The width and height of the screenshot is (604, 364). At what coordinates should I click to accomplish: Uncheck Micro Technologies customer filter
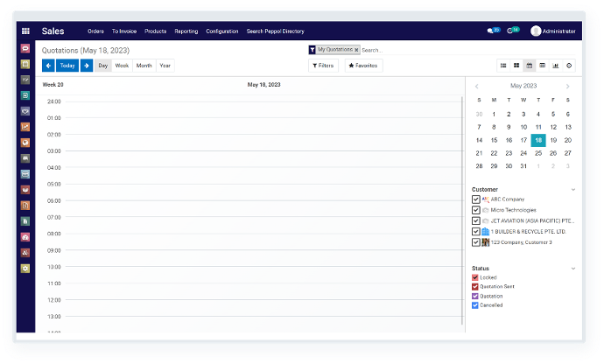coord(475,210)
